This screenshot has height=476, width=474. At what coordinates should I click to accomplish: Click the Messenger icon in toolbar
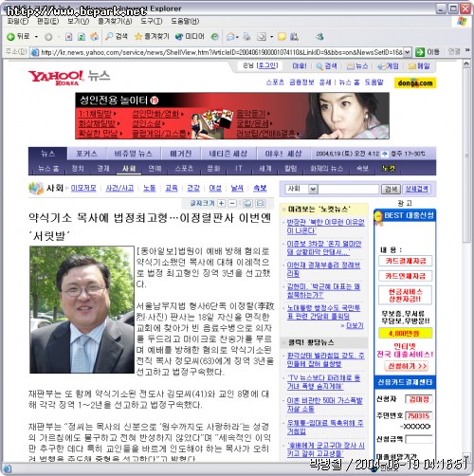[x=319, y=37]
